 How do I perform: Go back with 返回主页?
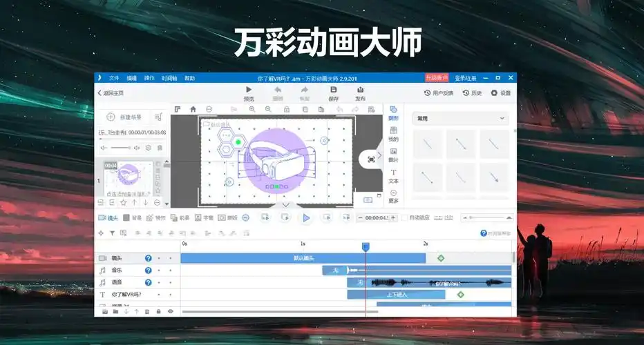click(x=111, y=93)
